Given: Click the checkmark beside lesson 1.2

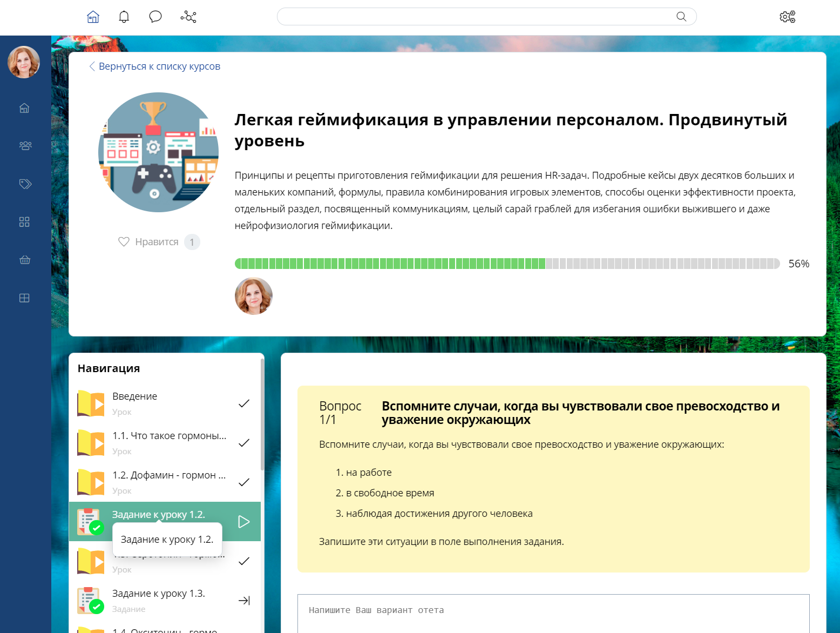Looking at the screenshot, I should pos(244,482).
